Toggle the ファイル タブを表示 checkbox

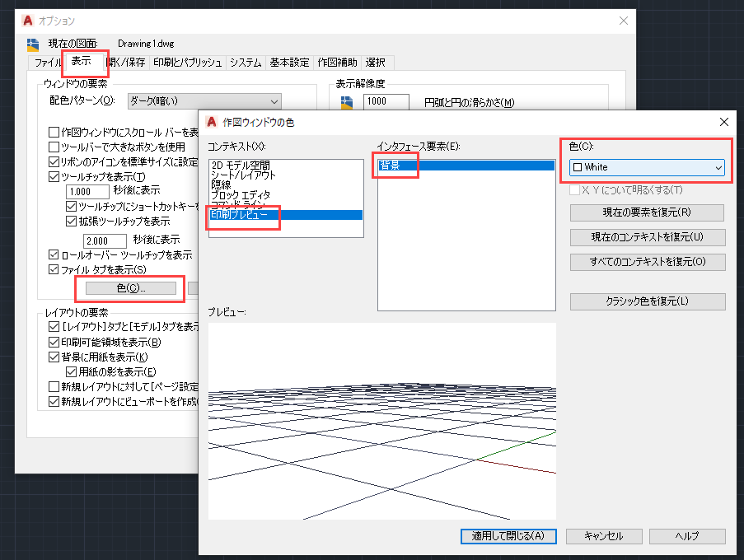pyautogui.click(x=54, y=269)
